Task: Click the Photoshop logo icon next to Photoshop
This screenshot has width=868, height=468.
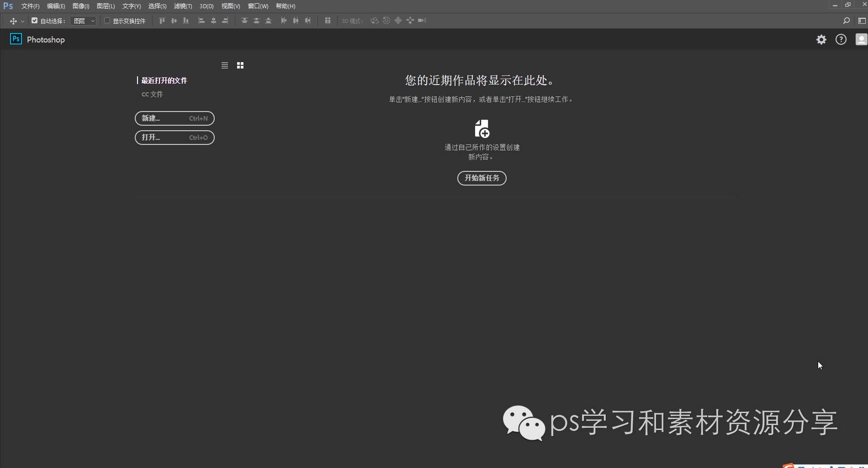Action: pyautogui.click(x=16, y=39)
